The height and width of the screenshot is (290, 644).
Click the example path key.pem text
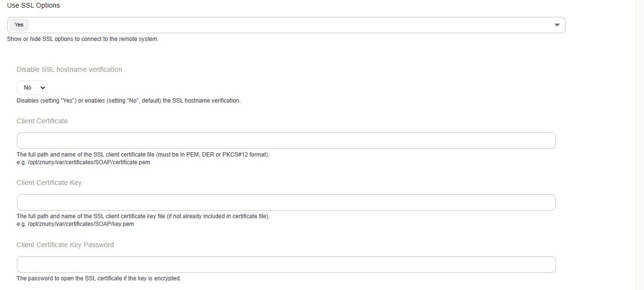(76, 224)
